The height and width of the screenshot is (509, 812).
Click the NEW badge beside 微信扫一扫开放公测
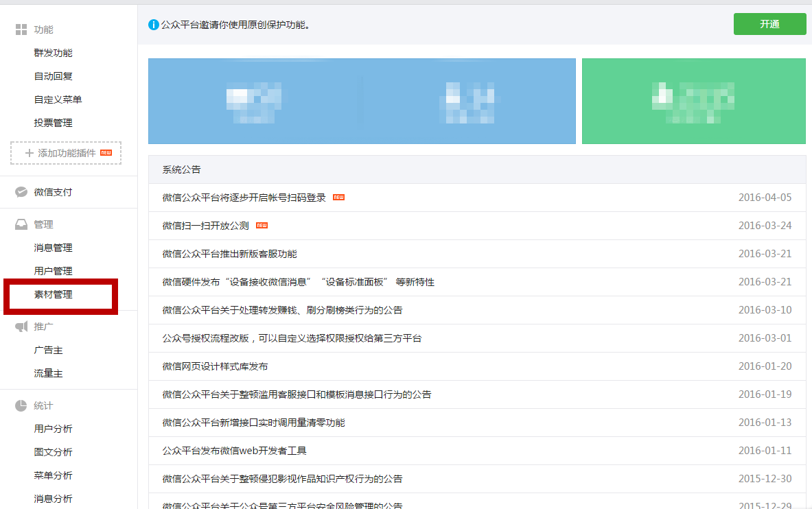point(262,226)
